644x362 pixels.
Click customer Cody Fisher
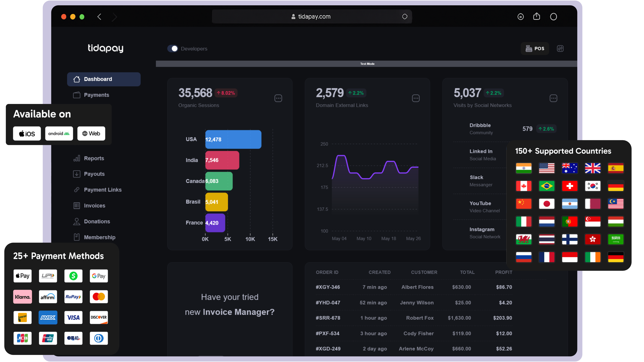tap(418, 333)
